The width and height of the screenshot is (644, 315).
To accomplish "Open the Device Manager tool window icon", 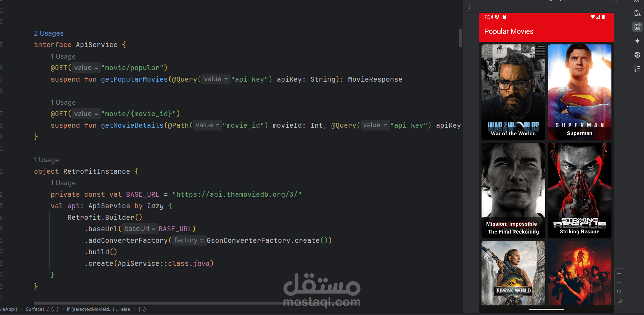I will [x=637, y=13].
